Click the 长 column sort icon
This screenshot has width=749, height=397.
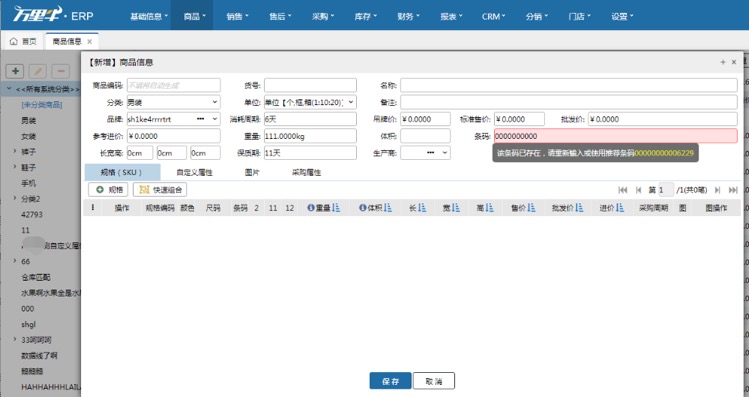(x=422, y=208)
